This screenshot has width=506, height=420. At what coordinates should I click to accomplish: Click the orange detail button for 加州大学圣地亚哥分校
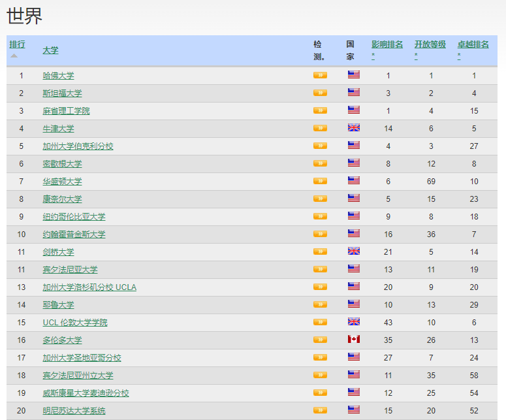320,357
